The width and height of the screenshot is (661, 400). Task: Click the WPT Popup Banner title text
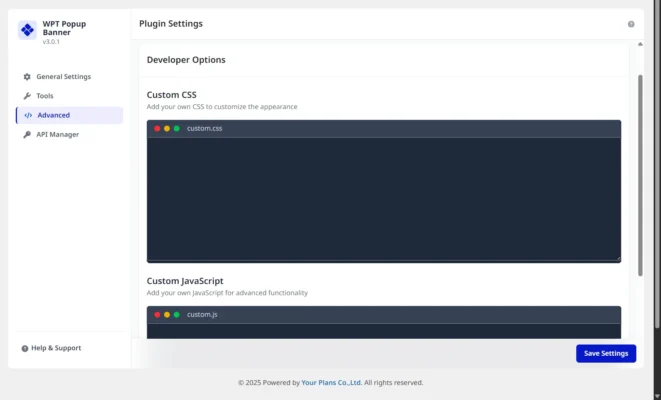(64, 28)
